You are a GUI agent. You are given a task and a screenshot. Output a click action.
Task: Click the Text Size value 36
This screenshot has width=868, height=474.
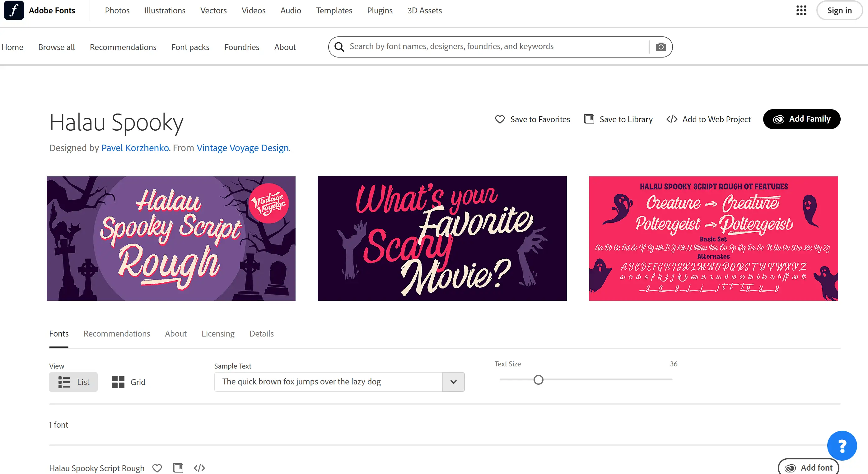point(674,364)
